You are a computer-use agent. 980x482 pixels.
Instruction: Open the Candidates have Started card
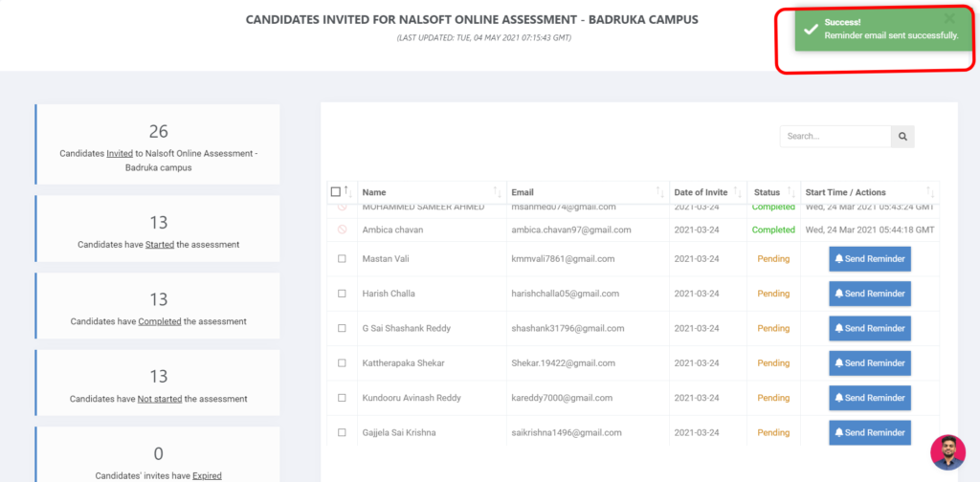[158, 229]
